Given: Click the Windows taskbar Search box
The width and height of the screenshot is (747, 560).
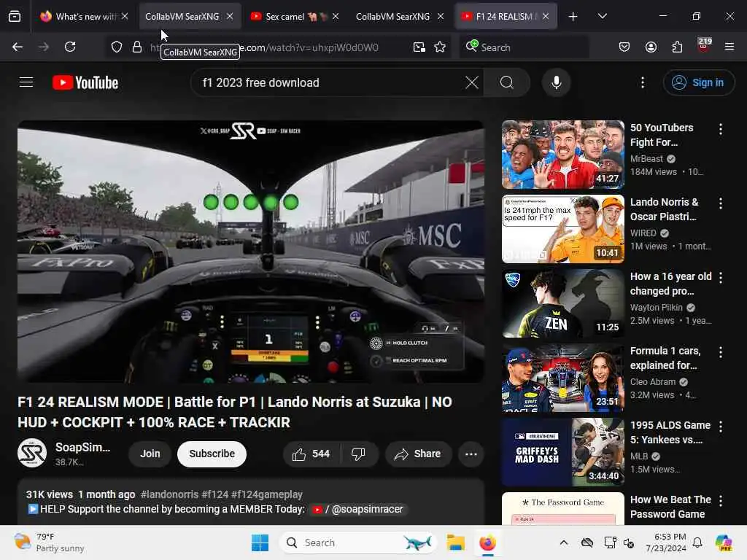Looking at the screenshot, I should (358, 542).
